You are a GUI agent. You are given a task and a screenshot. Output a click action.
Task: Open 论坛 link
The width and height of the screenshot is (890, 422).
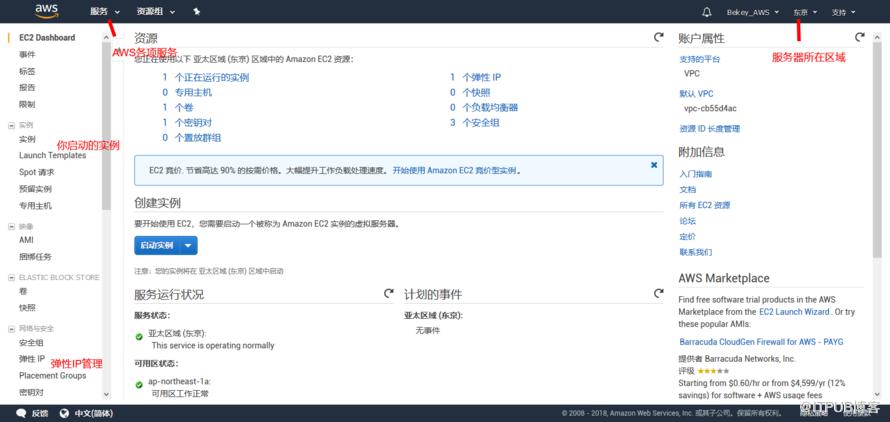(x=687, y=221)
